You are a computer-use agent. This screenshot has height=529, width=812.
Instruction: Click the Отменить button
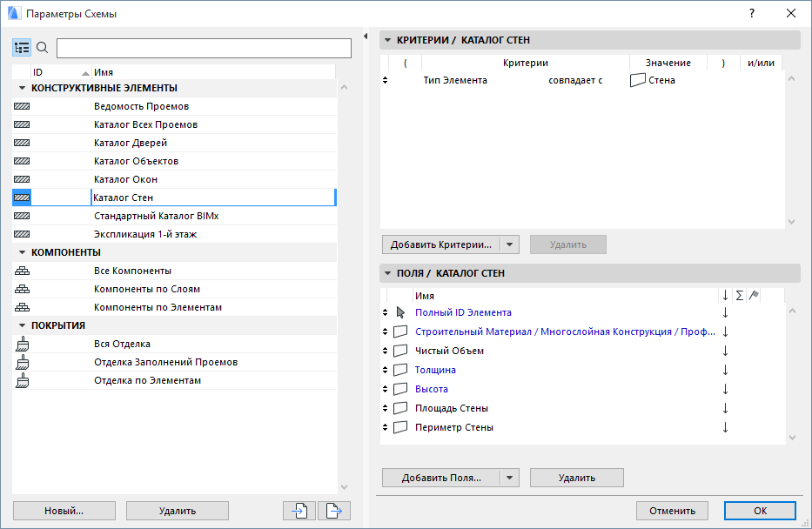[x=672, y=511]
